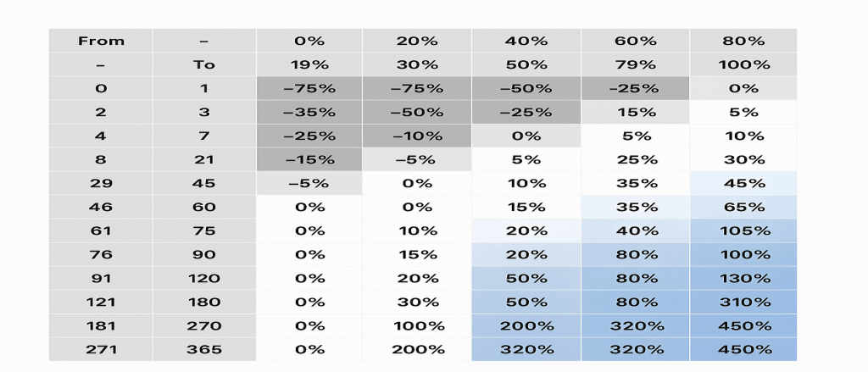The image size is (868, 372).
Task: Click the 0% cell in the 0–1 row
Action: [x=743, y=88]
